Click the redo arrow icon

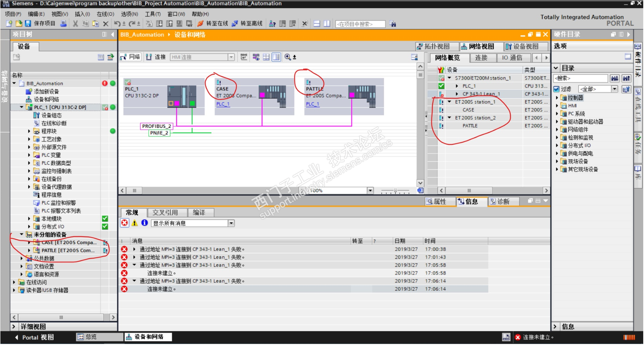click(x=132, y=24)
